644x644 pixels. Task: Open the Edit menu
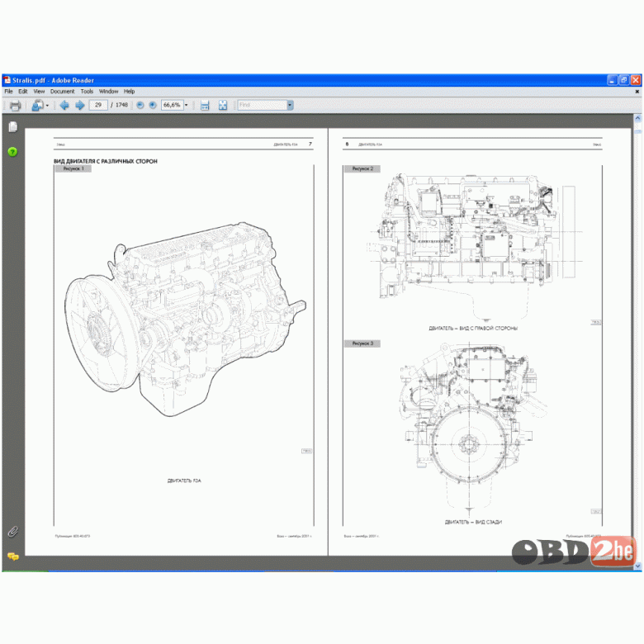coord(23,92)
